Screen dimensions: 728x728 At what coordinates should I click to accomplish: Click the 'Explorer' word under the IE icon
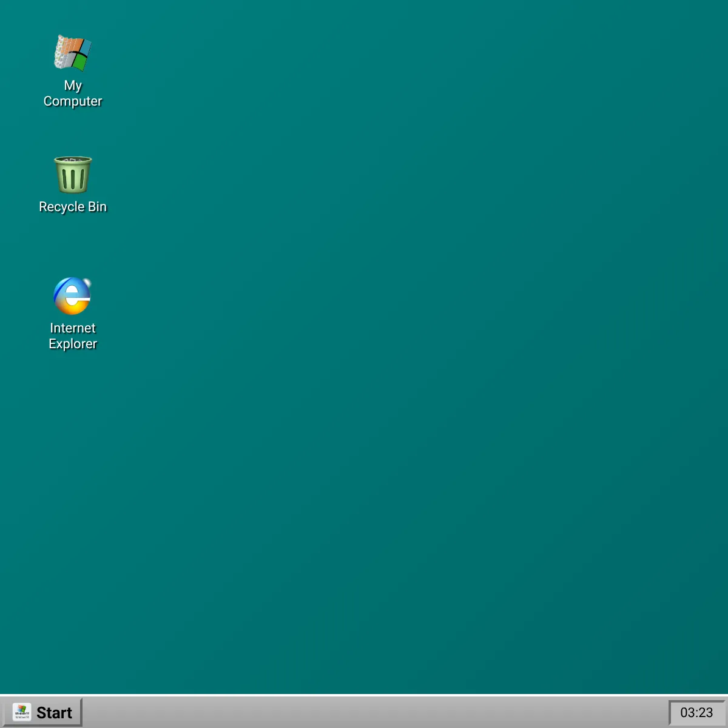click(73, 344)
